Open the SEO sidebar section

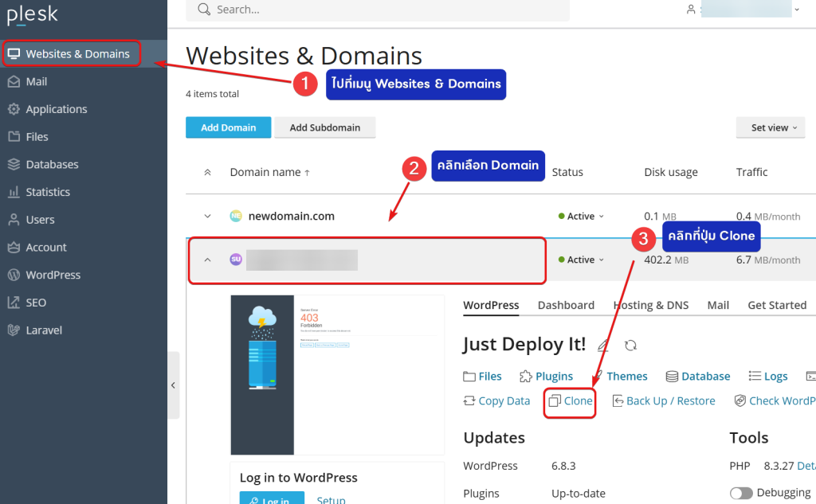(x=36, y=303)
